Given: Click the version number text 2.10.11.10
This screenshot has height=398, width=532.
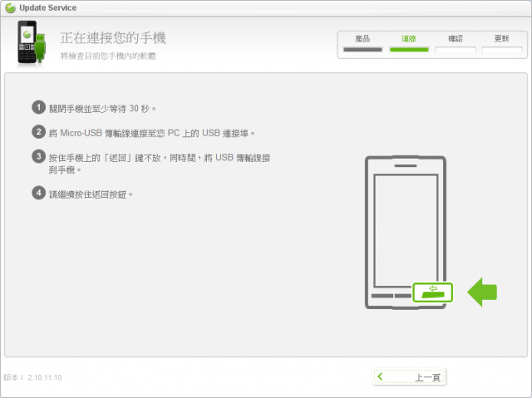Looking at the screenshot, I should 45,378.
